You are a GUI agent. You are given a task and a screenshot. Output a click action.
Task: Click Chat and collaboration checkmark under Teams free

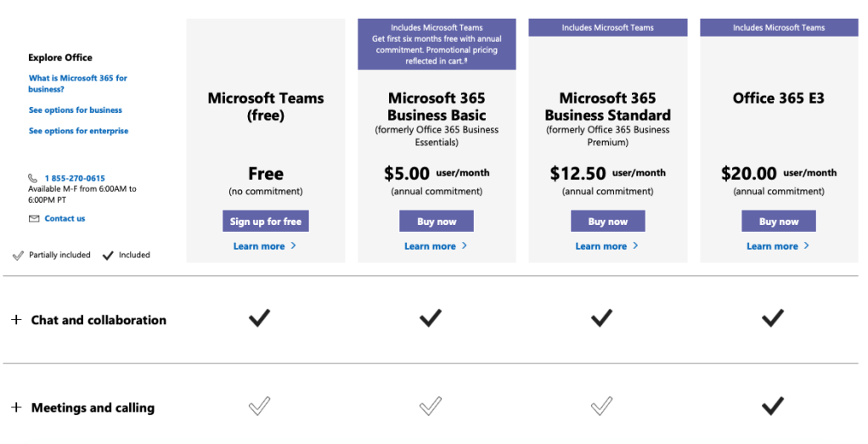(x=260, y=318)
